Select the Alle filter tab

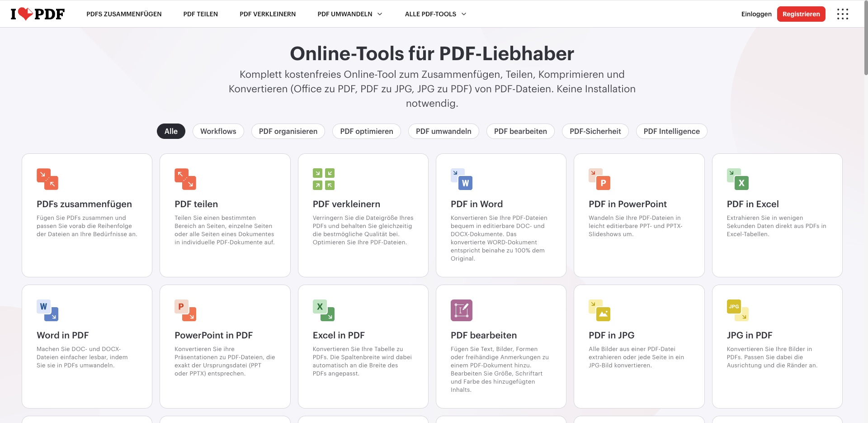[x=171, y=131]
